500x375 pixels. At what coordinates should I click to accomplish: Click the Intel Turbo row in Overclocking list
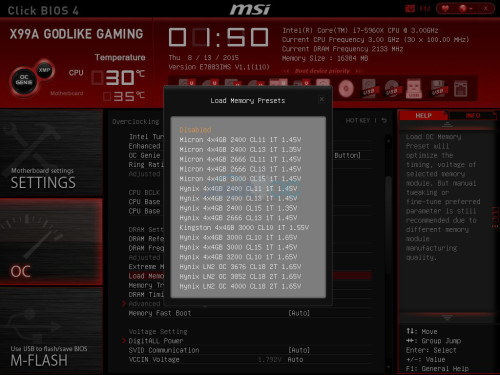click(146, 137)
